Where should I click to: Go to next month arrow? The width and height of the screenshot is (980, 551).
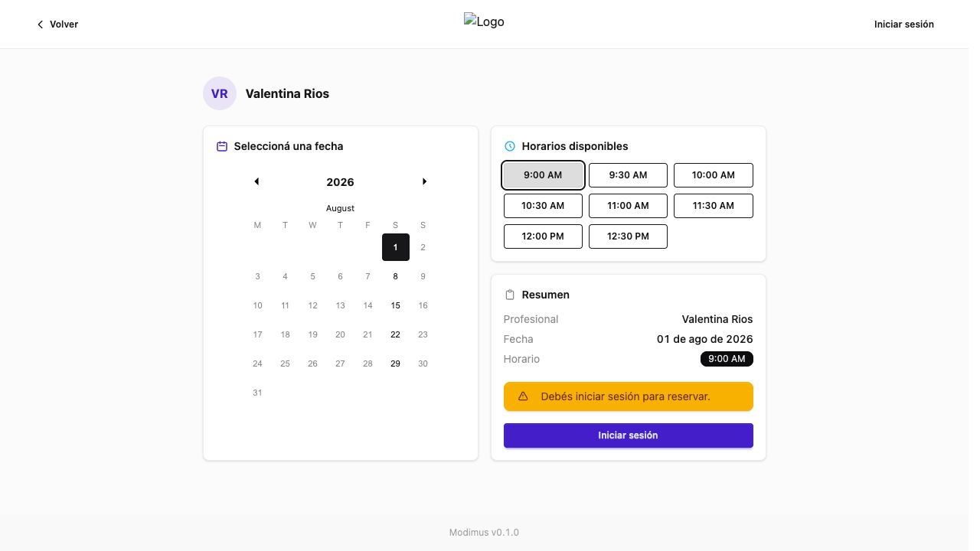[424, 181]
